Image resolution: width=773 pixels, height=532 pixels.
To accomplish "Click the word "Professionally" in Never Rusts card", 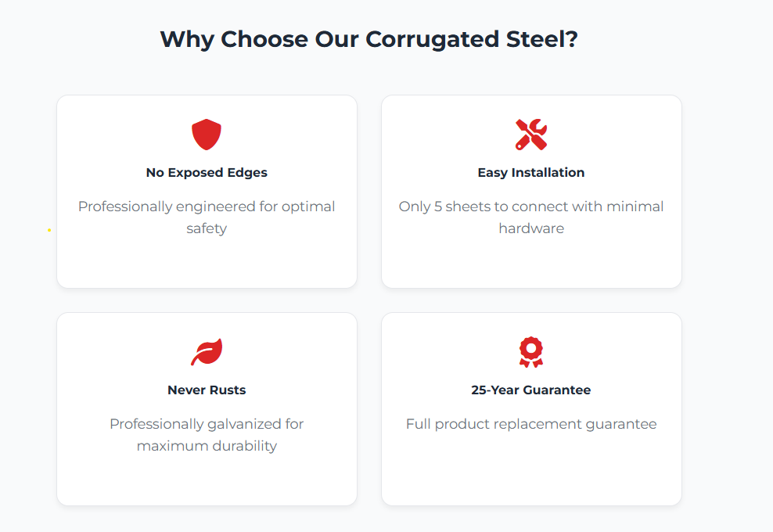I will pos(156,424).
